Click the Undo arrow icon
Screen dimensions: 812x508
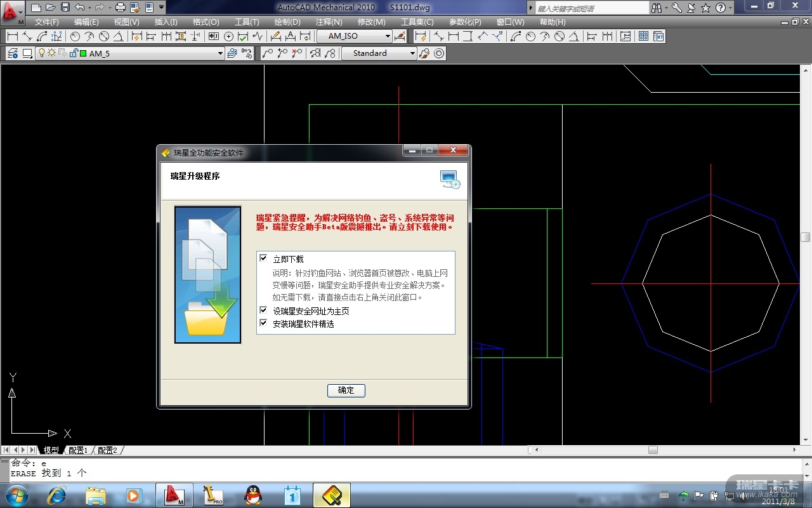click(x=79, y=8)
